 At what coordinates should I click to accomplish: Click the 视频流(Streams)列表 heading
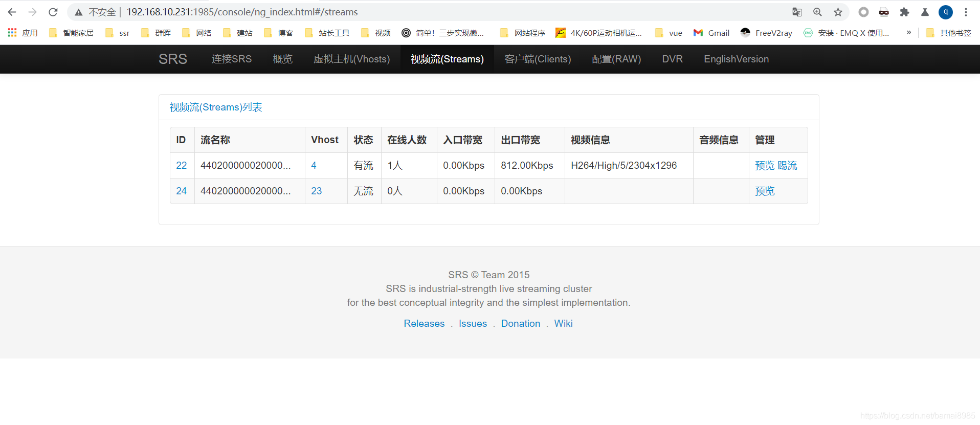click(x=216, y=107)
